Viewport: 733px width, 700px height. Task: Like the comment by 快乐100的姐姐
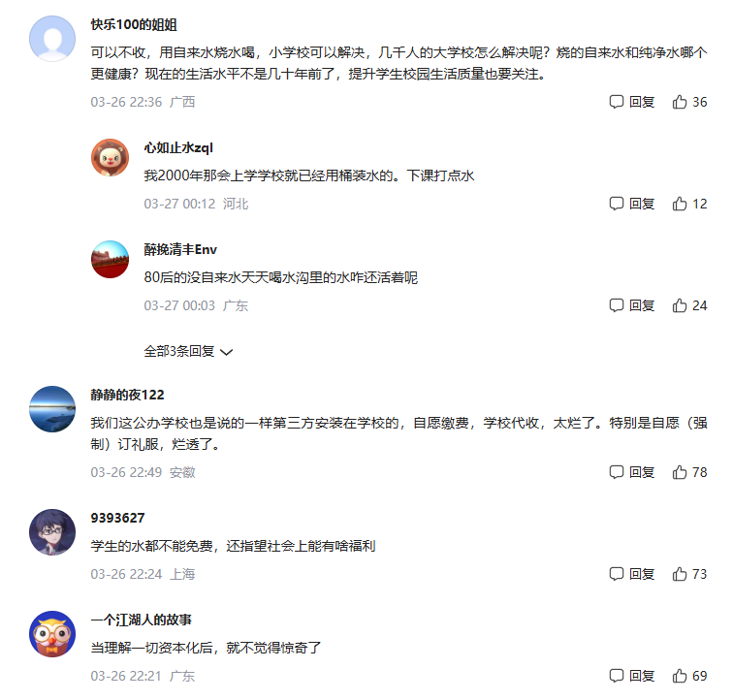tap(689, 102)
